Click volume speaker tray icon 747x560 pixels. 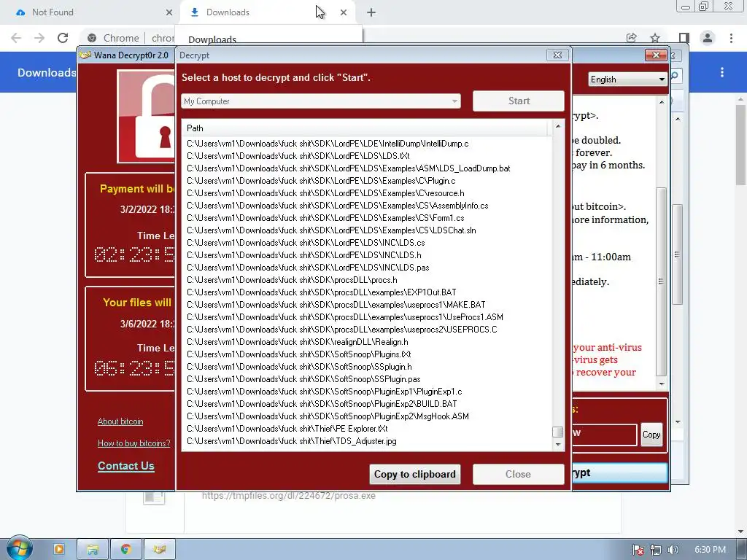(673, 550)
